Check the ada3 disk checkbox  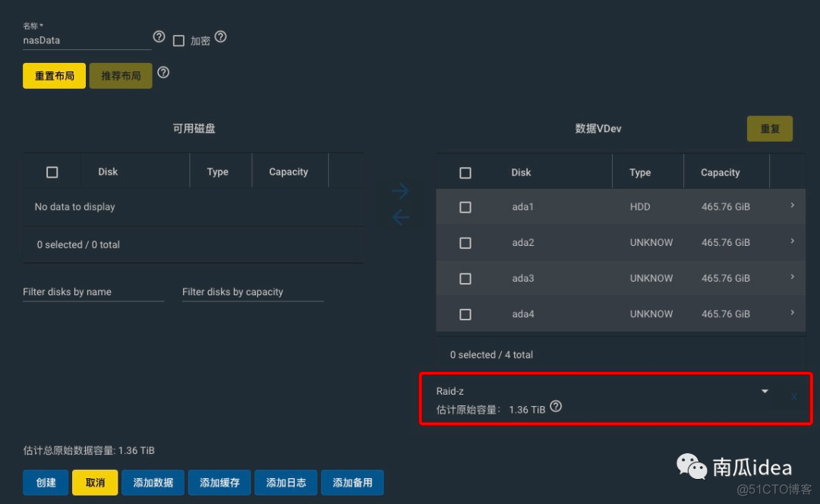pyautogui.click(x=465, y=279)
